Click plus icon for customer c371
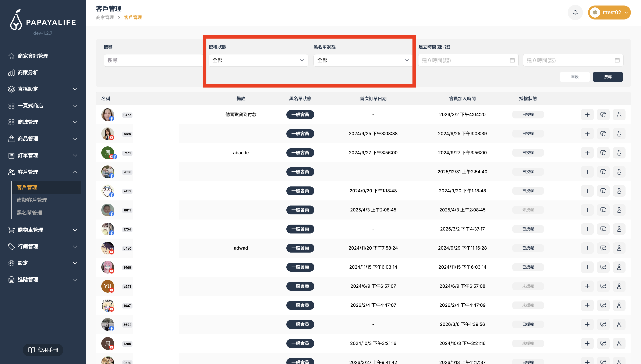The image size is (641, 364). pos(587,286)
